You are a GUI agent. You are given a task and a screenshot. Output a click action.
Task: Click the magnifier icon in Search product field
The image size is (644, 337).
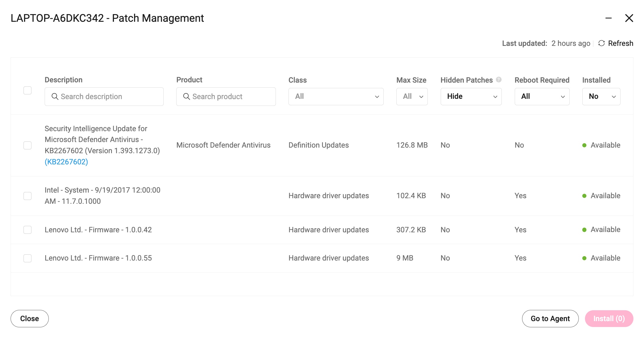pos(187,96)
